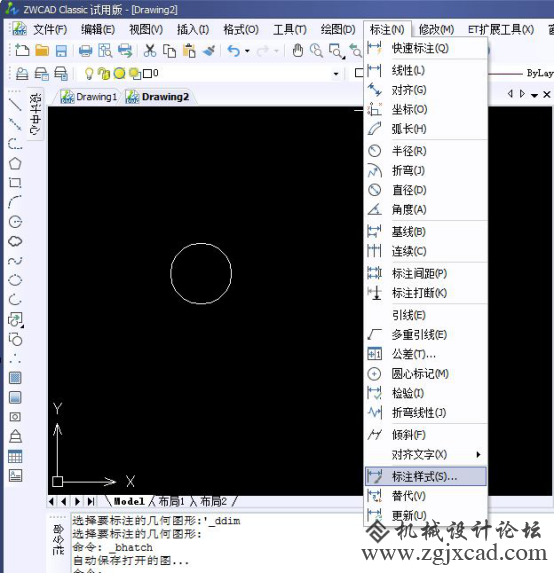
Task: Select the Revision Cloud tool
Action: point(15,241)
